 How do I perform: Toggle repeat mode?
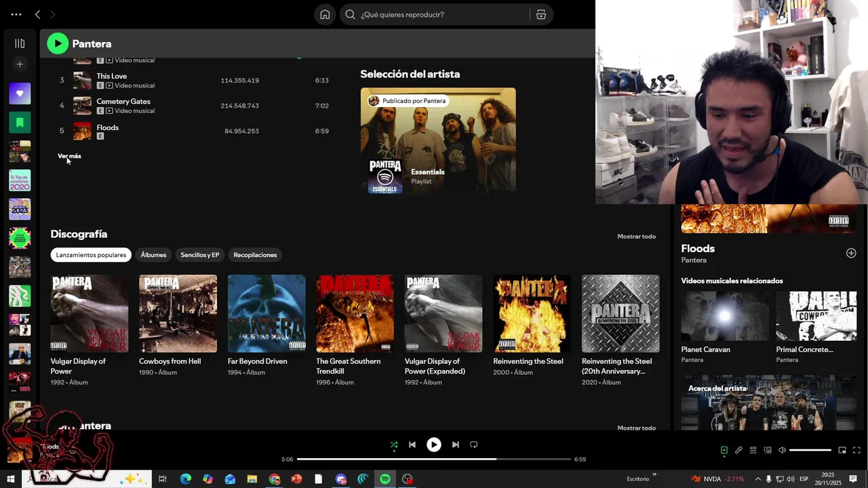point(474,445)
